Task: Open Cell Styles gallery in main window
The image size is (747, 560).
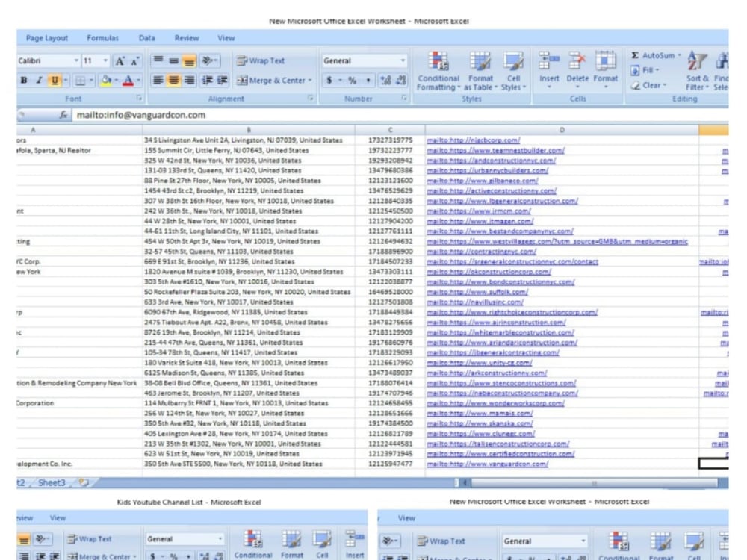Action: [513, 72]
